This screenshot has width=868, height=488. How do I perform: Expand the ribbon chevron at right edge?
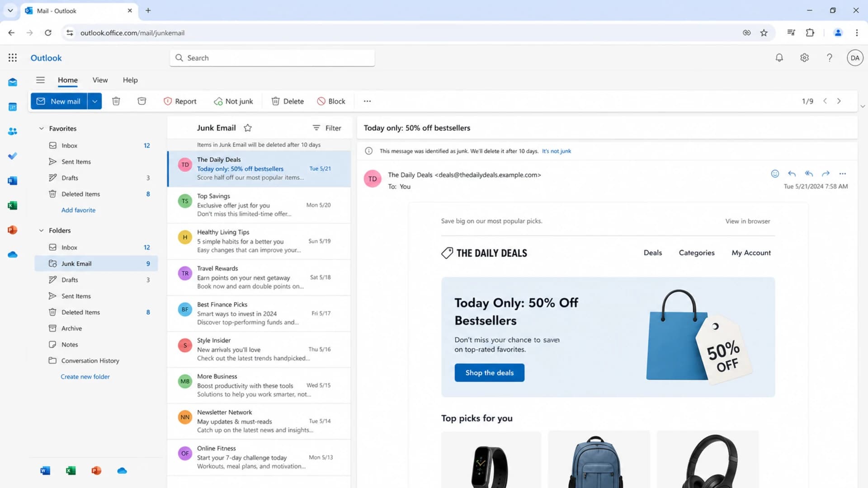click(863, 107)
